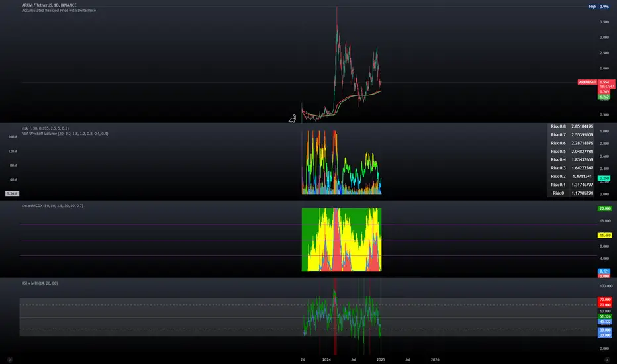Click the 2.000 price axis label
This screenshot has height=364, width=617.
(604, 68)
